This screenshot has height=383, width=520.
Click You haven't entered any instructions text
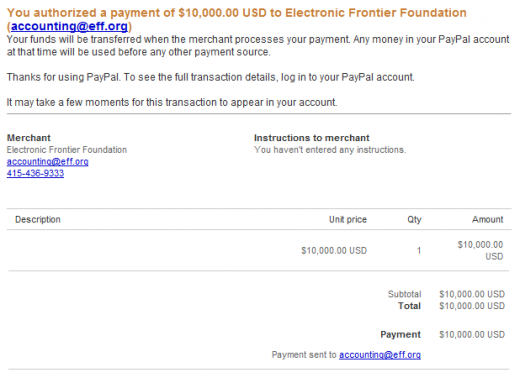point(330,150)
